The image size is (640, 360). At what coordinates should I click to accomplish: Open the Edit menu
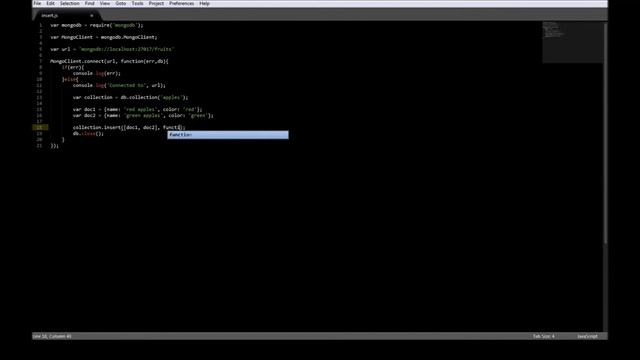tap(50, 3)
